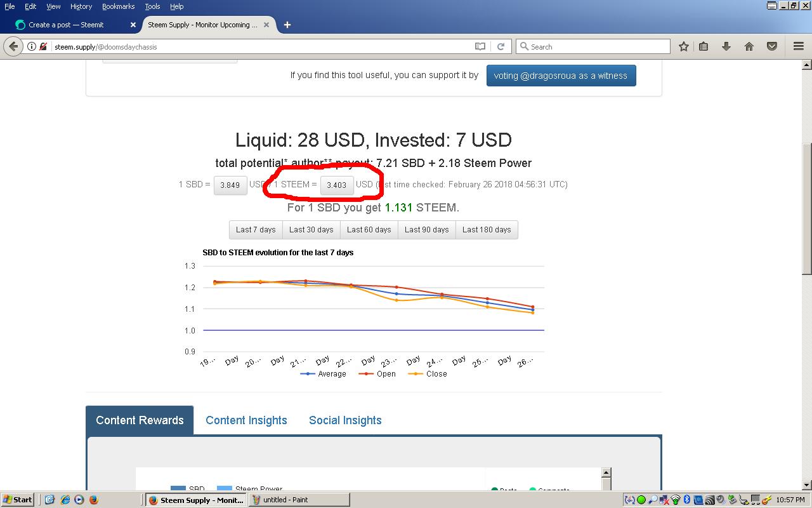Viewport: 812px width, 508px height.
Task: Click the magnifier tray icon
Action: [x=653, y=500]
